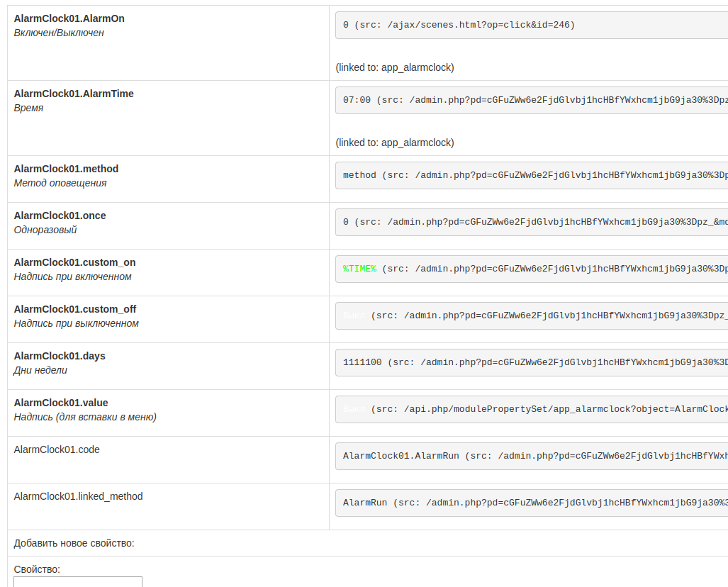Click the AlarmClock01.AlarmOn property name

tap(69, 18)
